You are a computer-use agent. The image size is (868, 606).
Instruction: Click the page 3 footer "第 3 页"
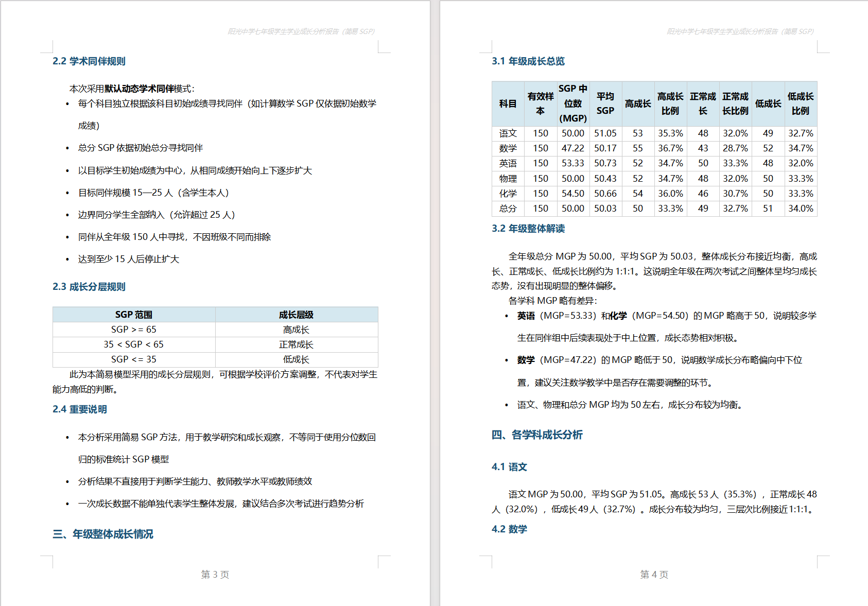[215, 575]
